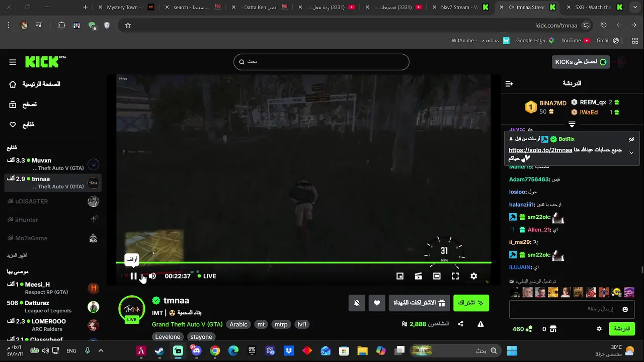Select the Levelone tag
This screenshot has width=644, height=362.
(x=168, y=337)
